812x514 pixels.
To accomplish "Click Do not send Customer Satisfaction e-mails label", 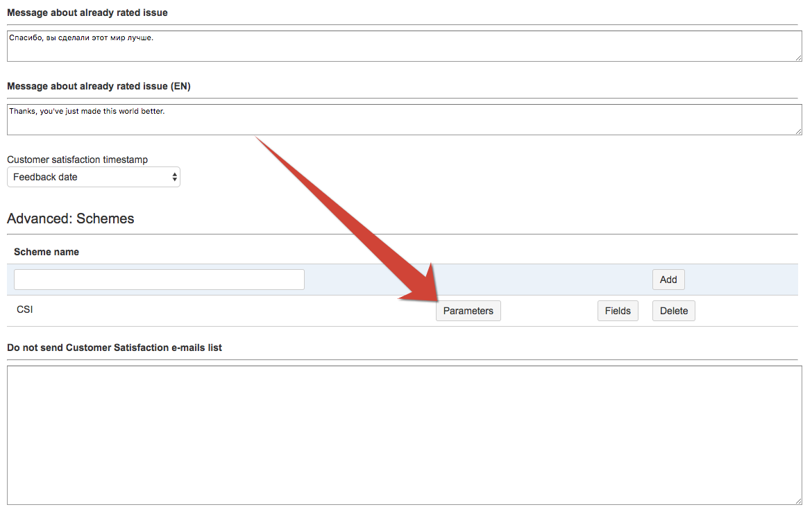I will click(x=115, y=347).
